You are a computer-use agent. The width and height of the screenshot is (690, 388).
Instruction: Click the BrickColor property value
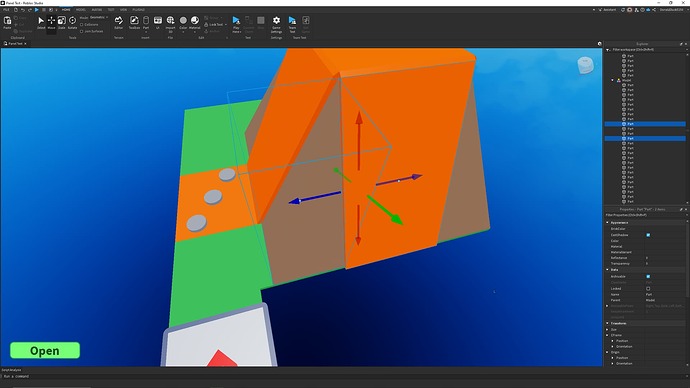click(x=664, y=229)
